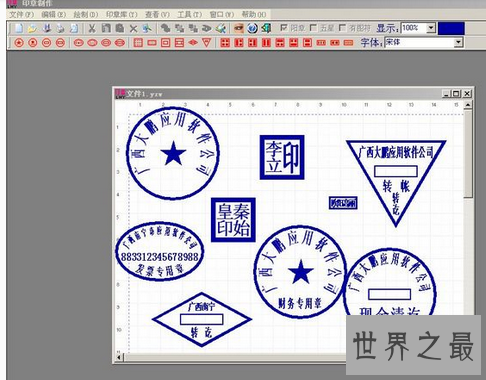
Task: Open the 帮助(H) menu
Action: click(x=254, y=14)
